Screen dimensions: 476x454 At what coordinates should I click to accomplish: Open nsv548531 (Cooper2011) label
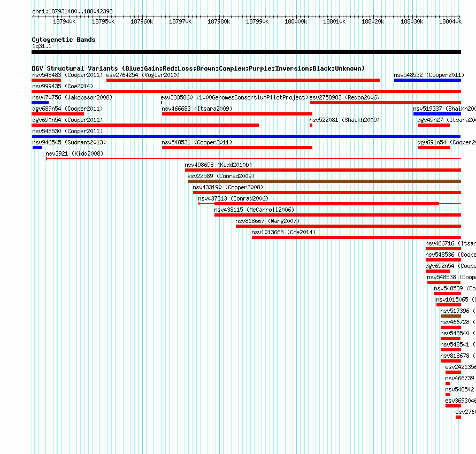click(197, 142)
